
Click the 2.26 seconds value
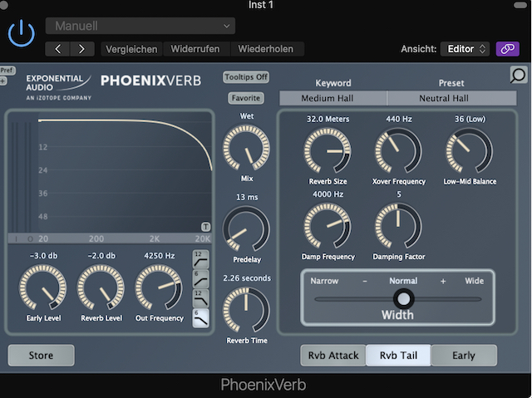(x=247, y=278)
